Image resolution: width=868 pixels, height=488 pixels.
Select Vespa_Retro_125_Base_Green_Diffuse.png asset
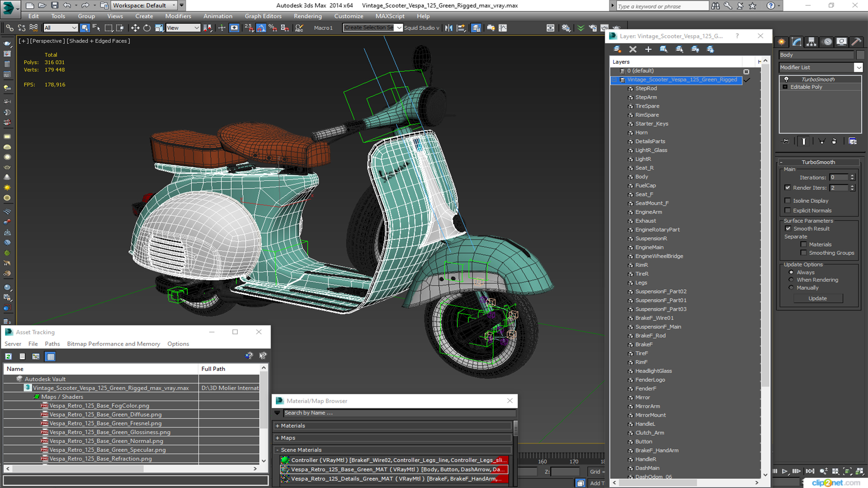[105, 414]
